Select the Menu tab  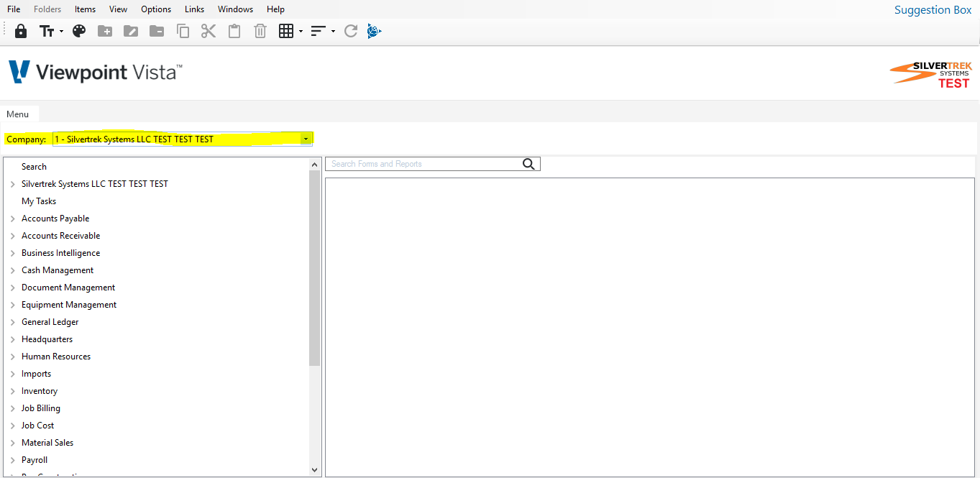click(x=18, y=114)
